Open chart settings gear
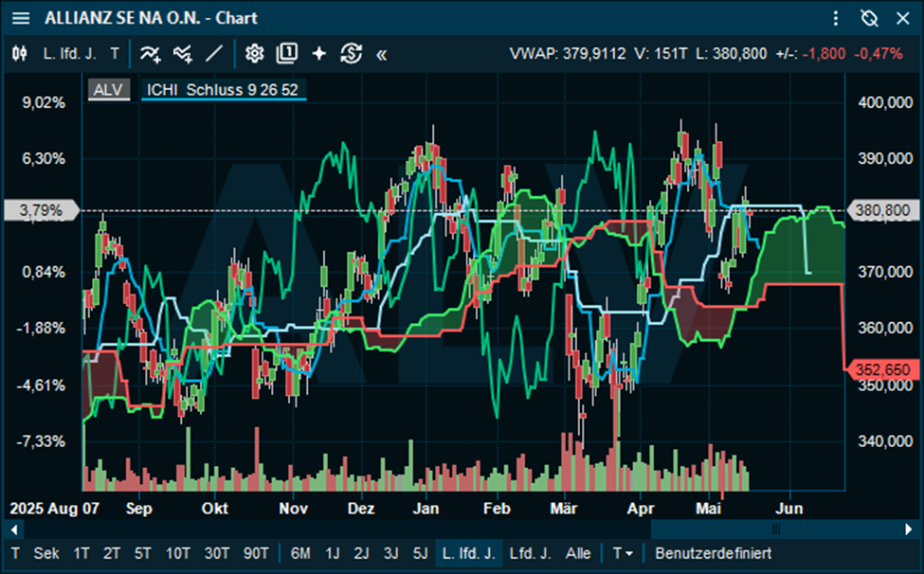The width and height of the screenshot is (924, 574). tap(255, 54)
